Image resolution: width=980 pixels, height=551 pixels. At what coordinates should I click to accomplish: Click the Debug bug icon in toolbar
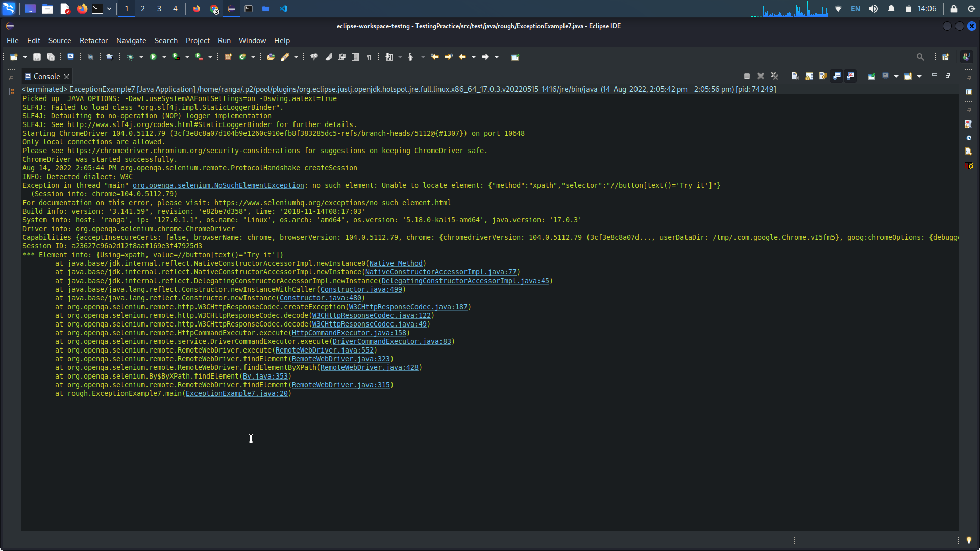click(131, 57)
